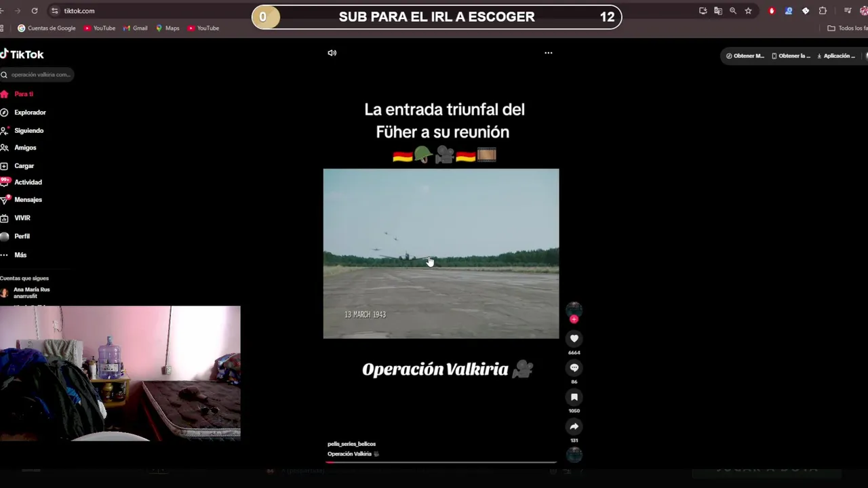Open the apps grid in bookmarks bar
This screenshot has height=488, width=868.
[3, 28]
